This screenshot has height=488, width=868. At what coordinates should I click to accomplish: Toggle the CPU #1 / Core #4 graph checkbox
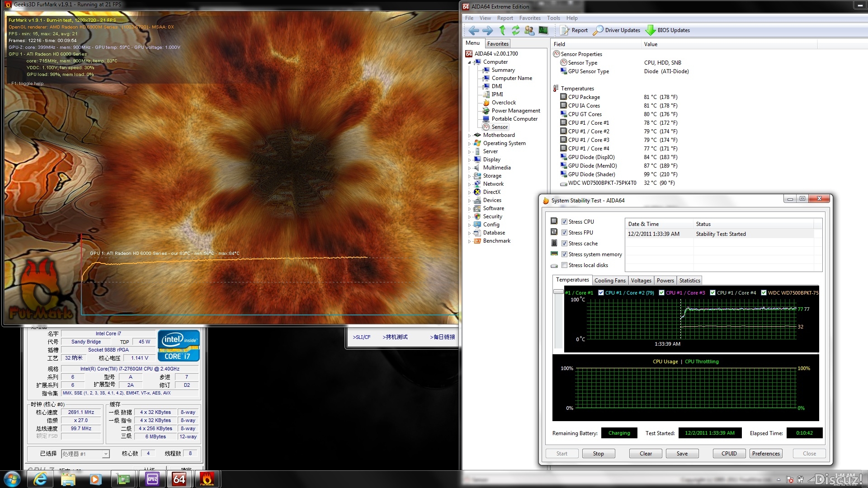coord(712,293)
